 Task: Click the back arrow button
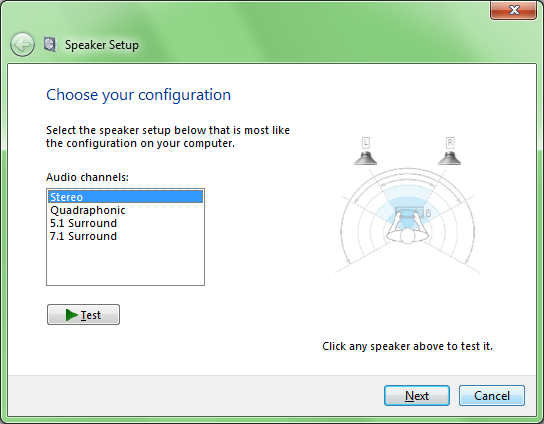click(x=22, y=45)
